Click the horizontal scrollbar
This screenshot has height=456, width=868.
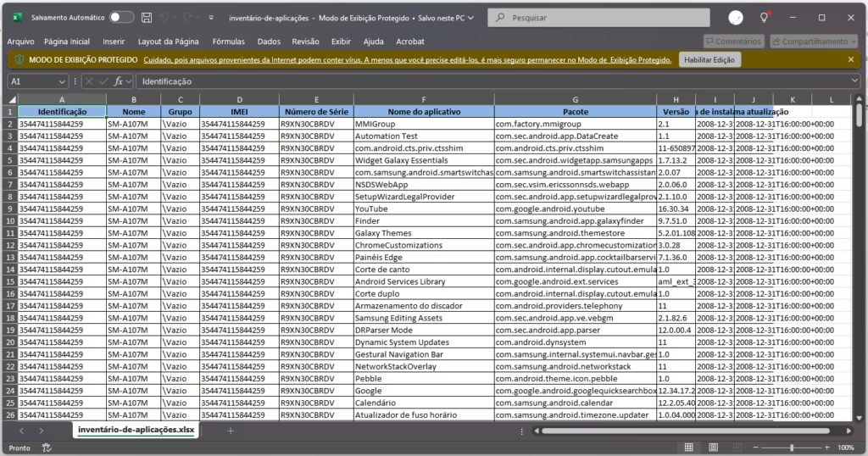point(685,431)
